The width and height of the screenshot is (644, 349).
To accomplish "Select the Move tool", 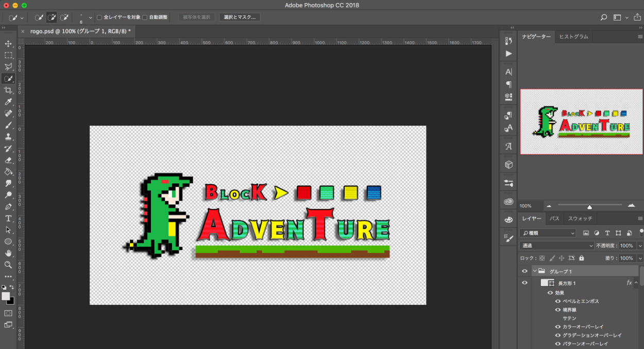I will [8, 44].
